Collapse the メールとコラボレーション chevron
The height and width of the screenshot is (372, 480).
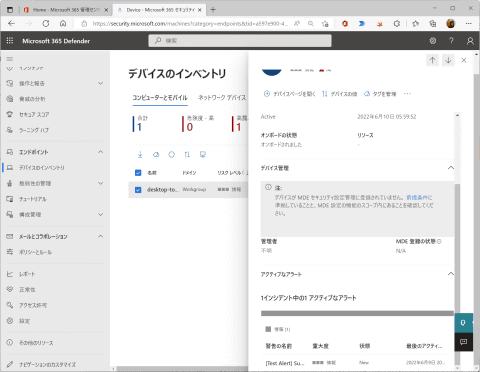click(101, 236)
